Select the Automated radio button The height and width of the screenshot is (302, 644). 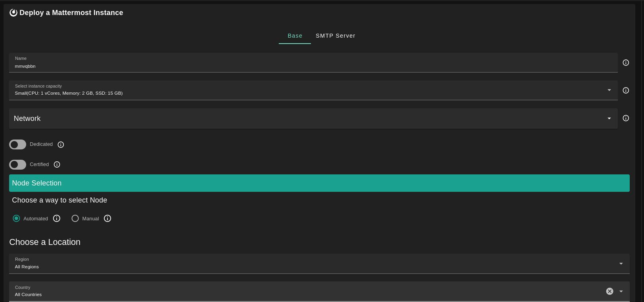[x=16, y=218]
